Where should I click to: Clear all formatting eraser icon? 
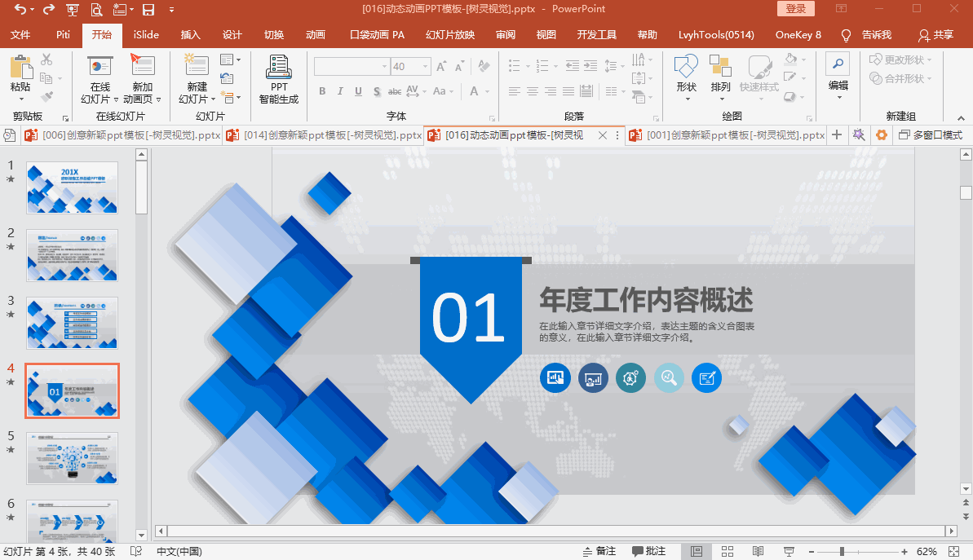click(x=484, y=66)
